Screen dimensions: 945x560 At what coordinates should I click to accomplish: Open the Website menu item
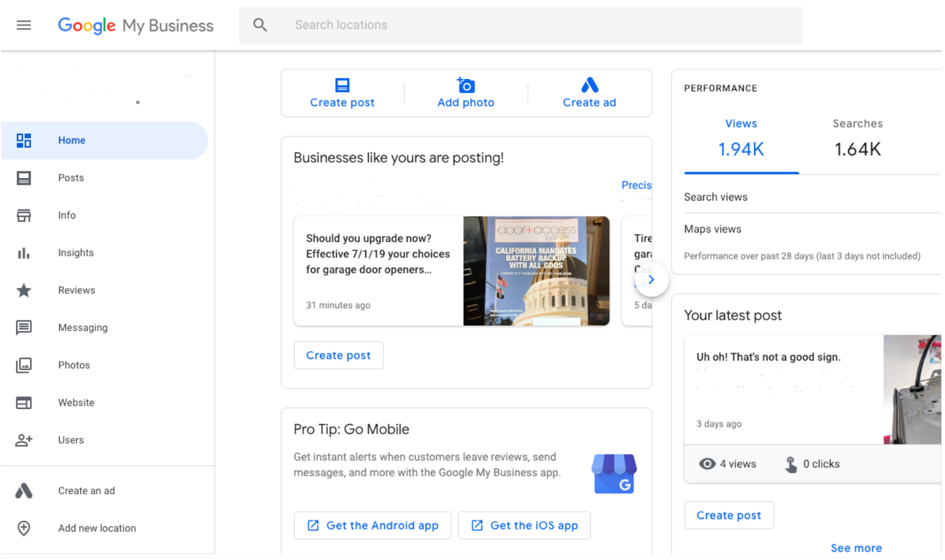point(105,403)
